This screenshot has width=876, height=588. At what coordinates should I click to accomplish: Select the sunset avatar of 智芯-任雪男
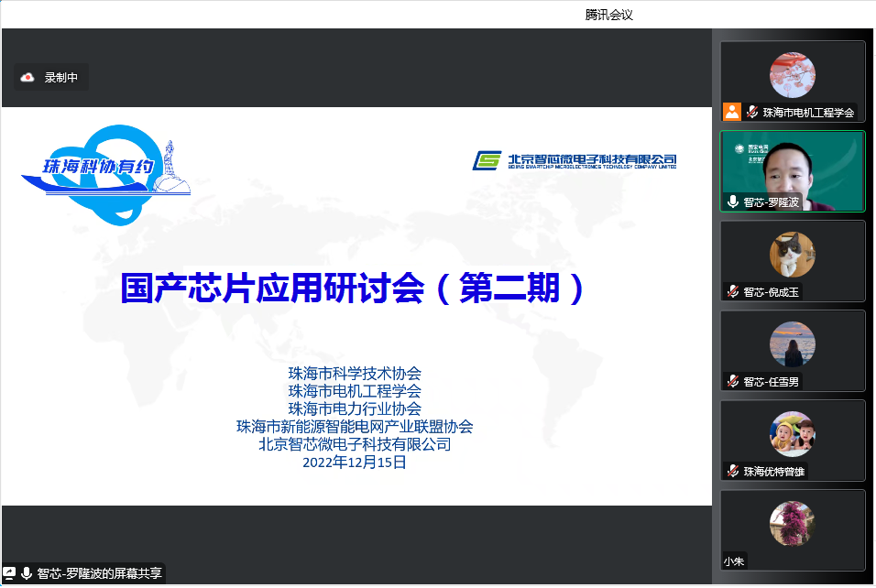click(x=793, y=344)
